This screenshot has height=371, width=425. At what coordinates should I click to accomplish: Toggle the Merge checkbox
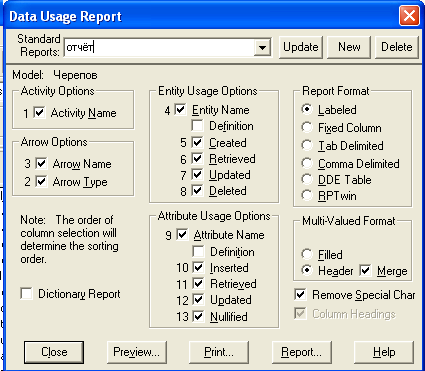pos(365,271)
